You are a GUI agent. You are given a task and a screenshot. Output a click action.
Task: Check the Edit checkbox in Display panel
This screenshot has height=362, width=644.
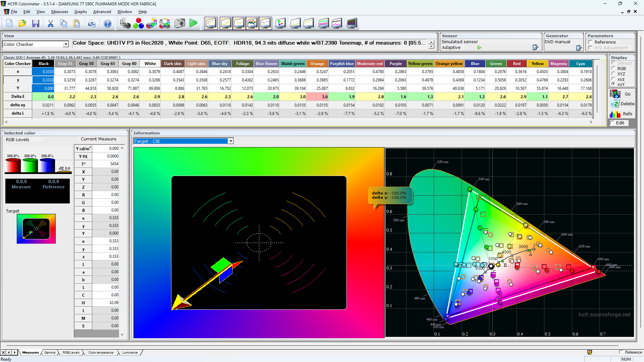[x=612, y=123]
